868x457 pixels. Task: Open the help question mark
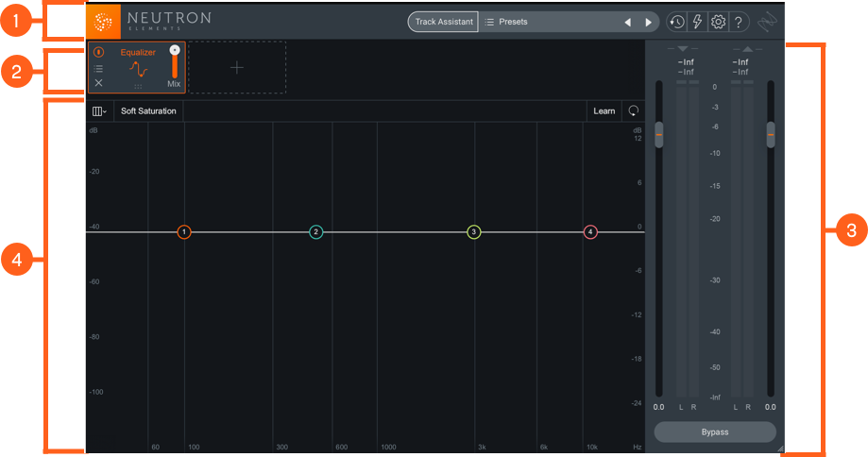[x=738, y=22]
